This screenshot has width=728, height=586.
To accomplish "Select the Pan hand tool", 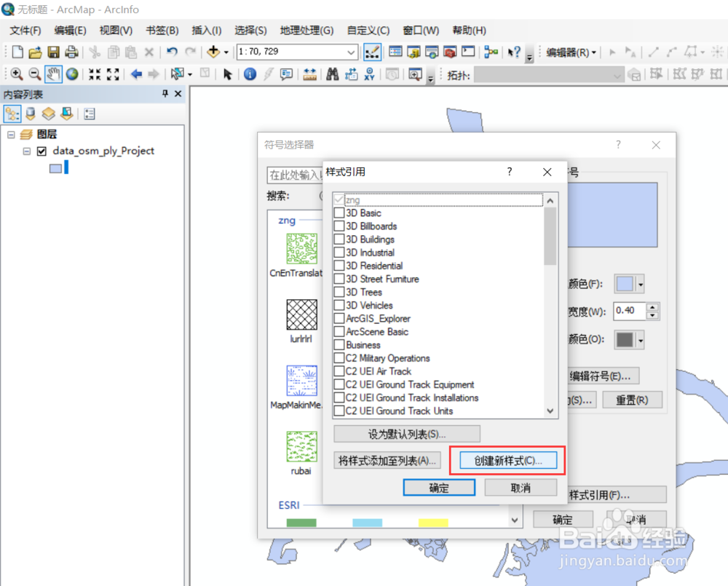I will [x=53, y=74].
